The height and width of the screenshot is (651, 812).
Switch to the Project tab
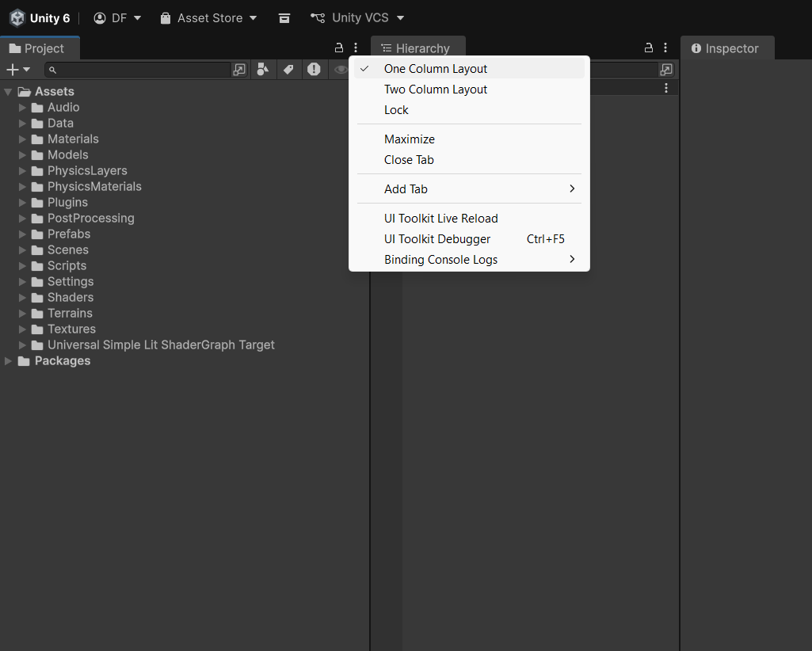pos(40,48)
